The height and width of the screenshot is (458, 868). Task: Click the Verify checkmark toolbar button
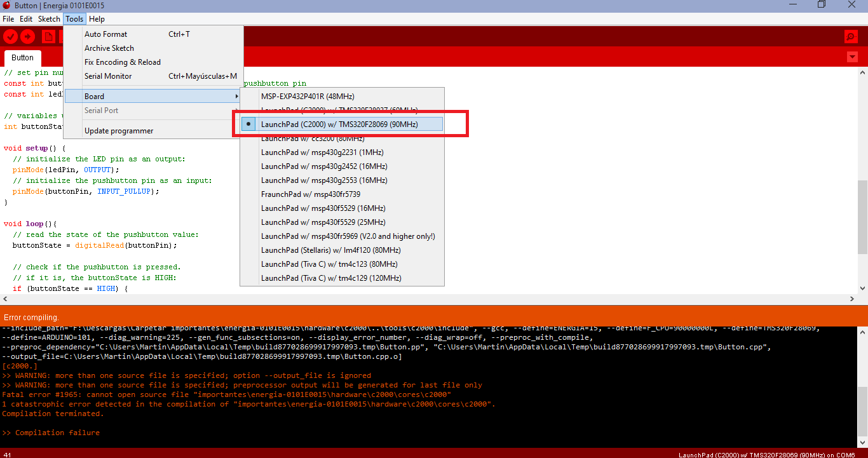[x=11, y=36]
